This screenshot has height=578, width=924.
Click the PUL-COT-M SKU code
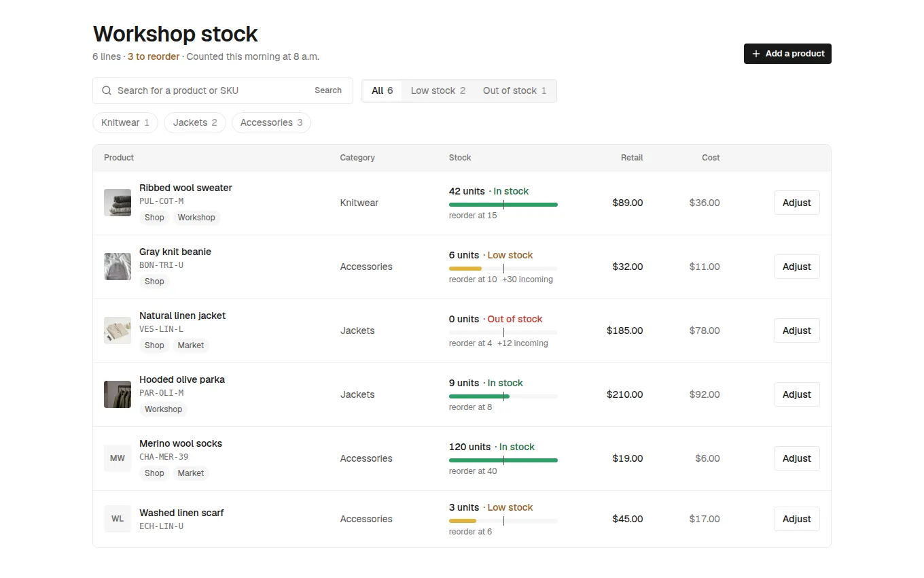tap(162, 201)
